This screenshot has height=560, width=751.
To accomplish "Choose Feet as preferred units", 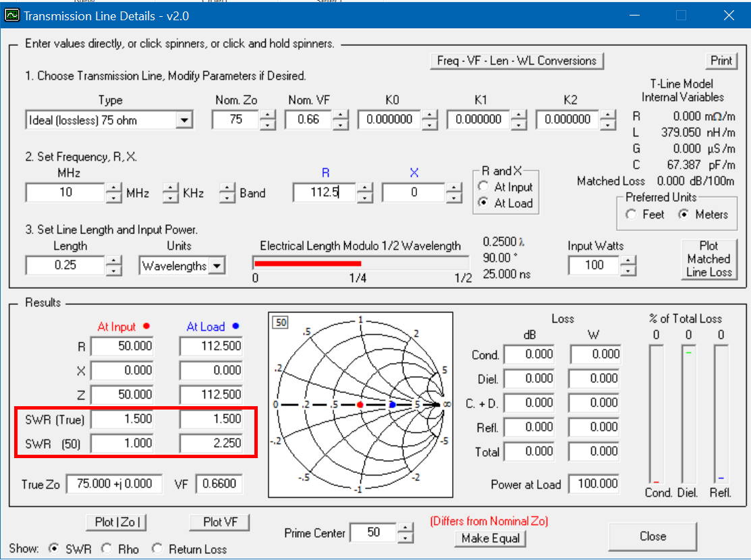I will point(632,215).
